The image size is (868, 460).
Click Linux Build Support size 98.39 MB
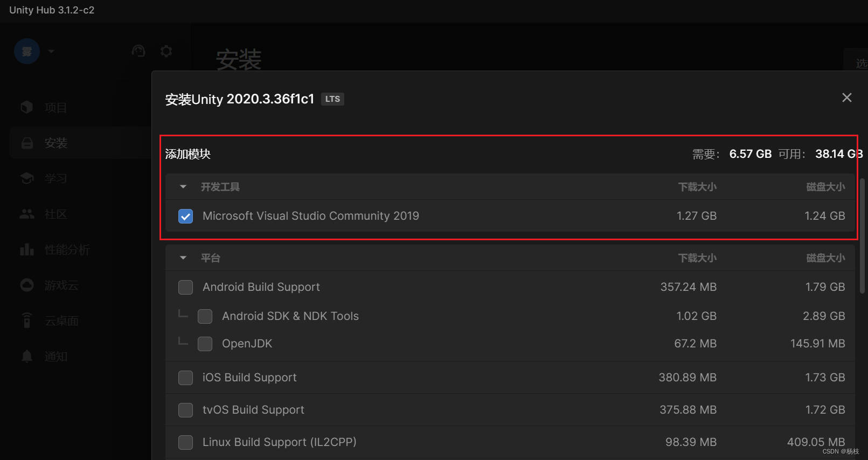[x=691, y=442]
